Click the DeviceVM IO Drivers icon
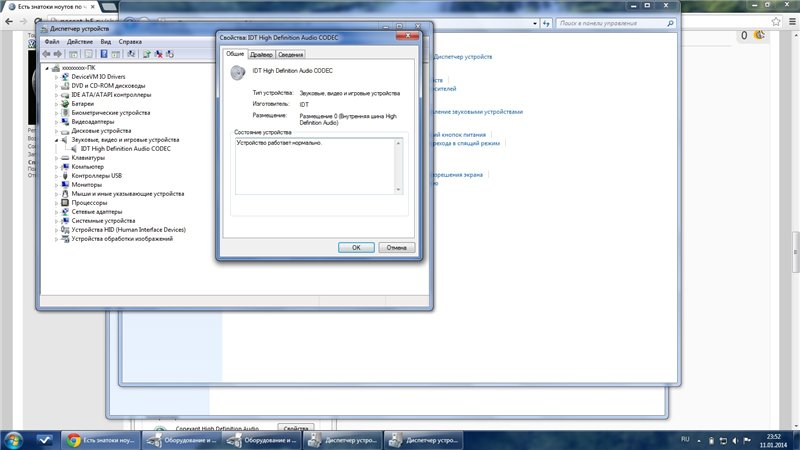 [x=65, y=77]
